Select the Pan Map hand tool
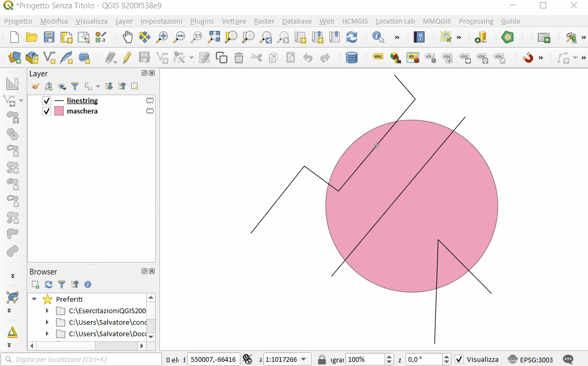This screenshot has width=588, height=366. [x=128, y=37]
